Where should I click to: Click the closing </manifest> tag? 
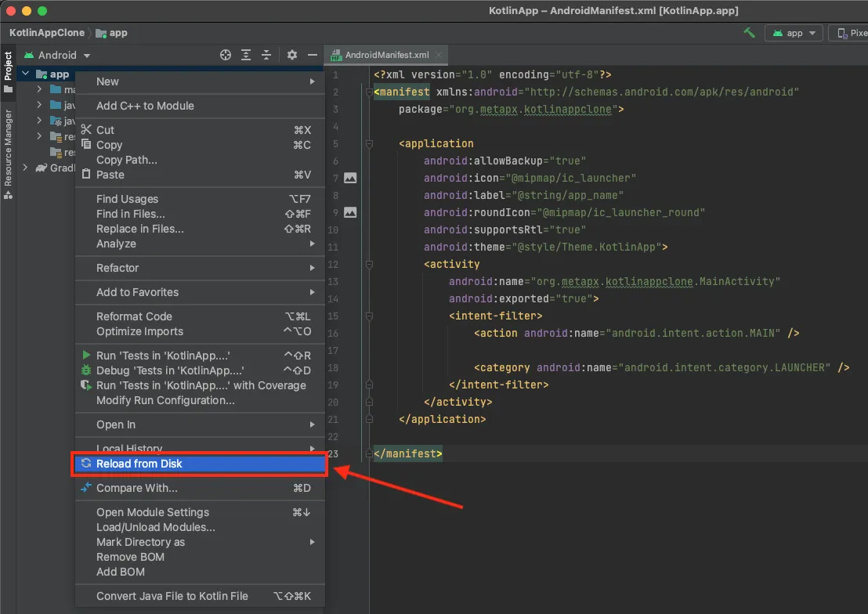pyautogui.click(x=408, y=453)
